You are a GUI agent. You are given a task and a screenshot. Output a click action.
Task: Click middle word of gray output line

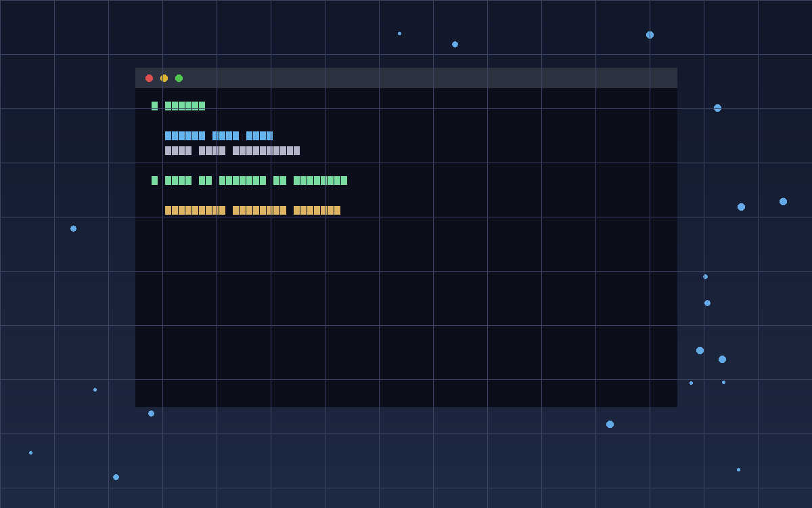click(212, 150)
